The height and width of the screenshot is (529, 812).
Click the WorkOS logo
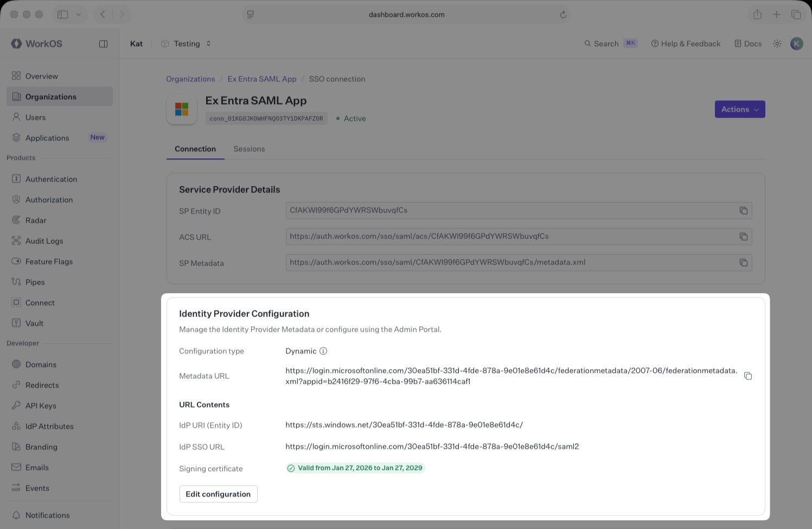36,44
